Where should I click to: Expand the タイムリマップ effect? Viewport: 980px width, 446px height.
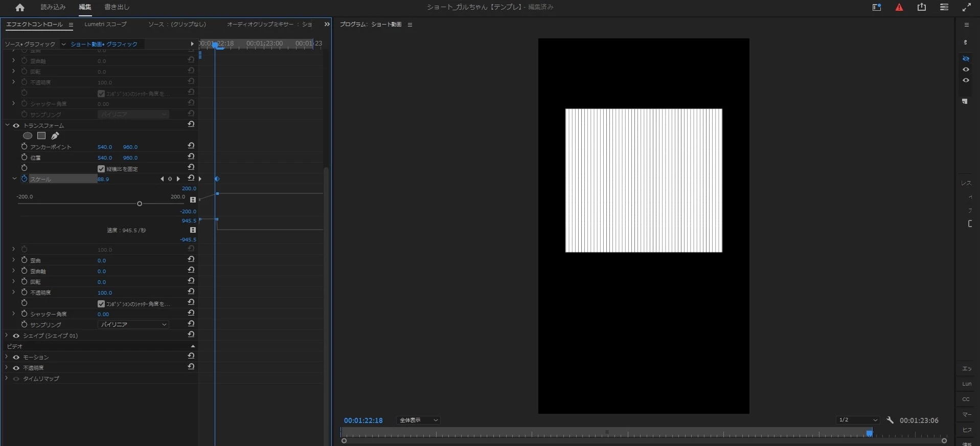click(7, 378)
